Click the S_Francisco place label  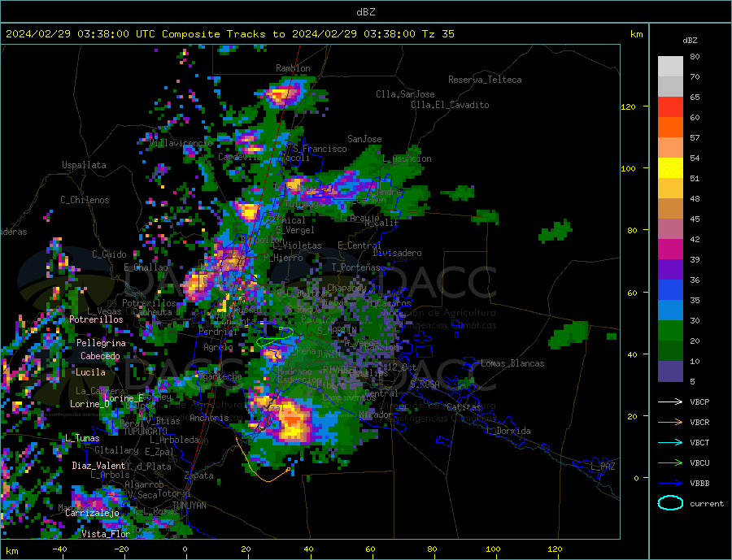coord(320,149)
